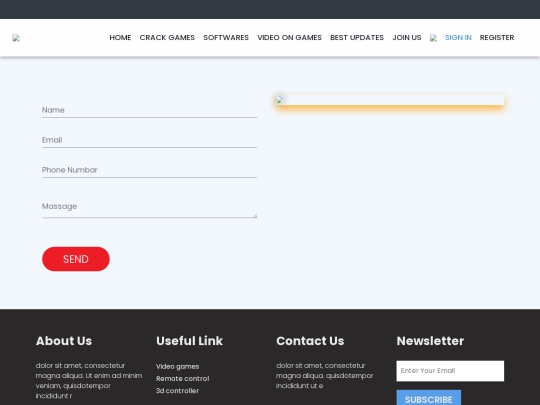Click the Message textarea
This screenshot has height=405, width=540.
click(149, 208)
